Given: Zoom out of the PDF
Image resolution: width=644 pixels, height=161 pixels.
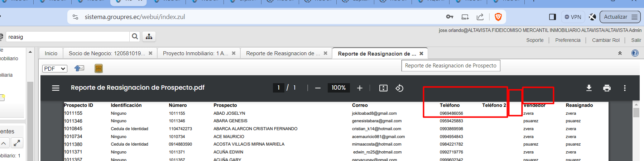Looking at the screenshot, I should pos(318,88).
